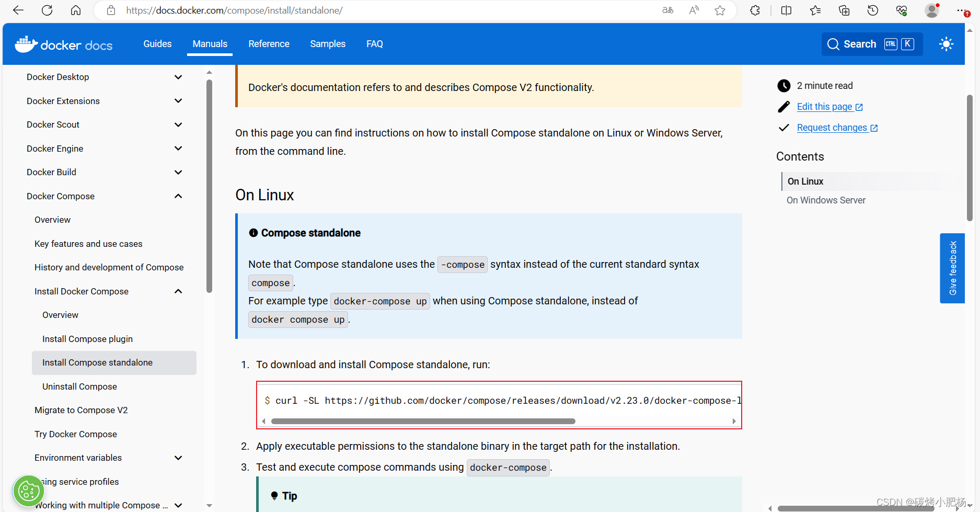980x512 pixels.
Task: Click page vertical scrollbar thumb
Action: pyautogui.click(x=970, y=158)
